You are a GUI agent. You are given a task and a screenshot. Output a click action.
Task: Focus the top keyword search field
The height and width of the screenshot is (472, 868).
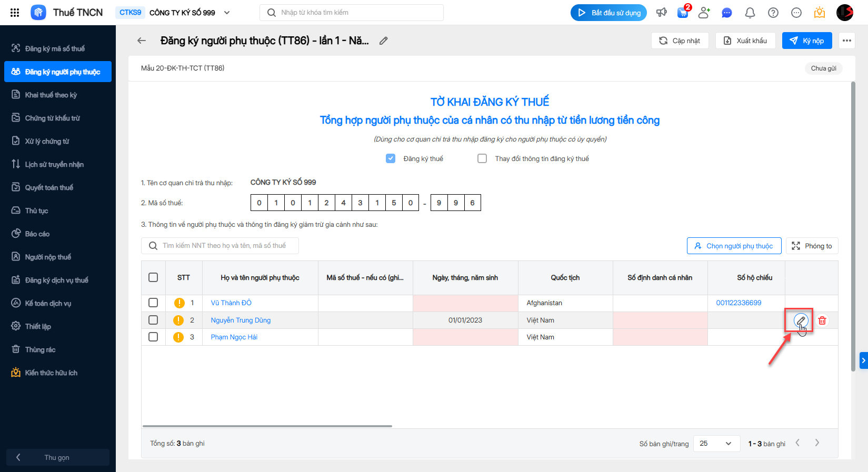coord(352,13)
